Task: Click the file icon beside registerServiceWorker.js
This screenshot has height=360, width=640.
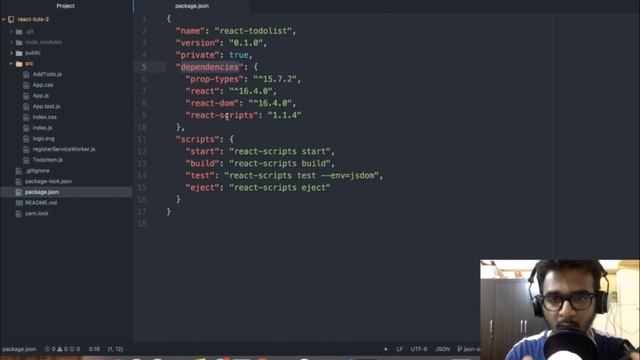Action: click(26, 149)
